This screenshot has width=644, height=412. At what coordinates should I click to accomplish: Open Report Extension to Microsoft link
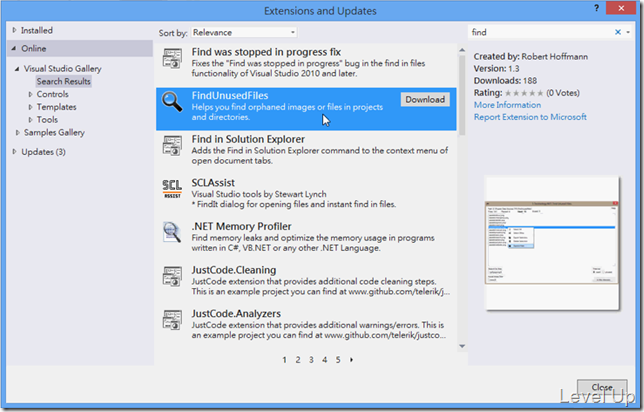tap(530, 117)
